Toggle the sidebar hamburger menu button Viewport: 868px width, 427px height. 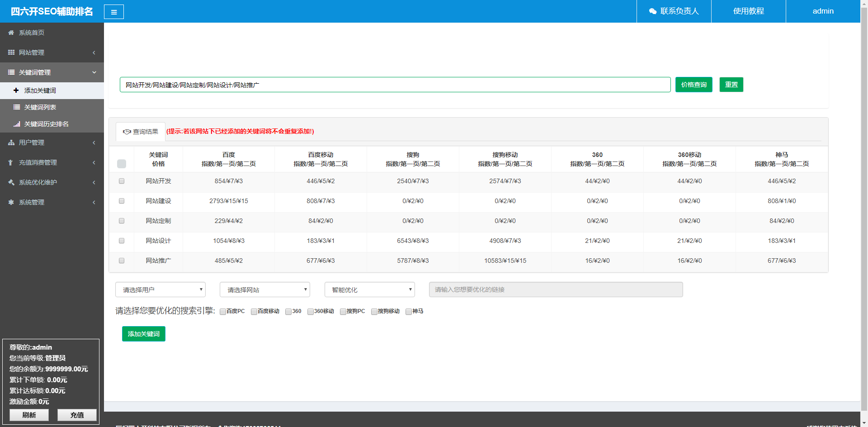(x=114, y=12)
